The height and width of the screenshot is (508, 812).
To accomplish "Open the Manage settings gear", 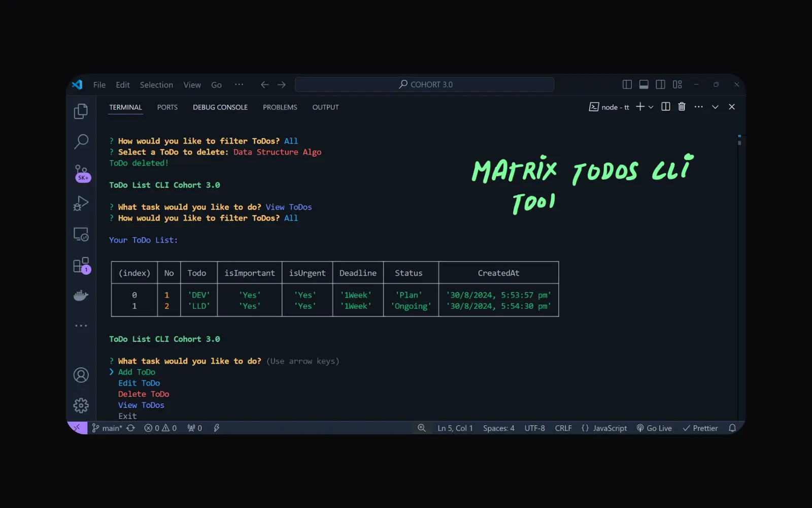I will point(81,405).
